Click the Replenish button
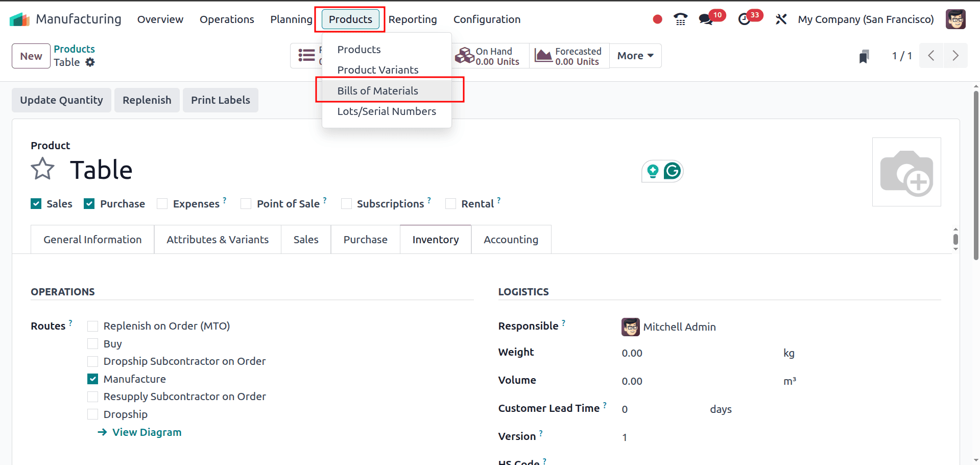Viewport: 980px width, 465px height. [x=147, y=100]
